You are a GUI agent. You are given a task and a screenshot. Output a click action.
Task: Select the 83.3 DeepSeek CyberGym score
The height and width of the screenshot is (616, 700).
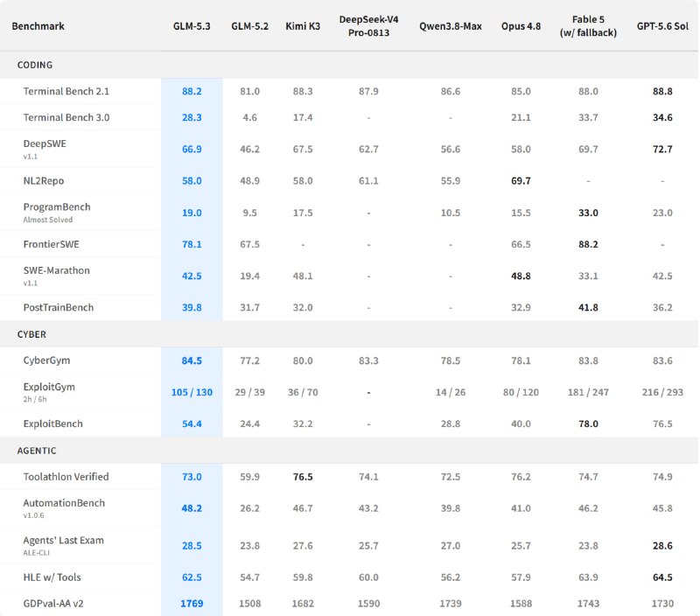(368, 360)
